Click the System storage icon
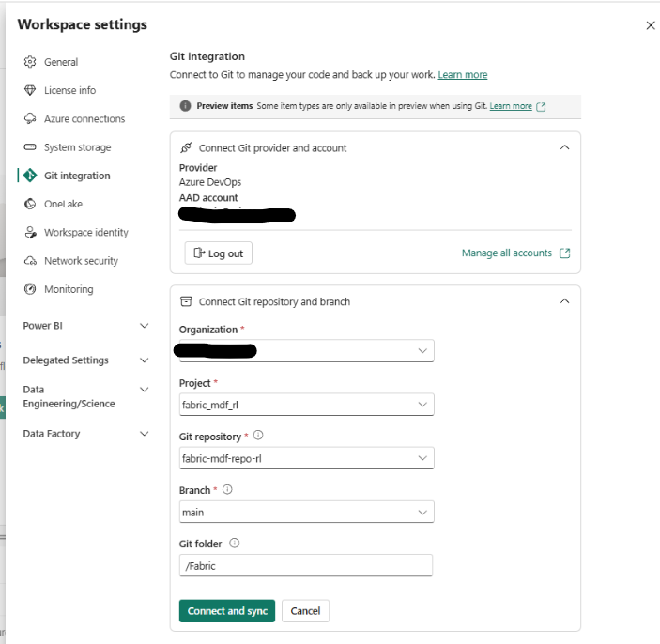 30,146
